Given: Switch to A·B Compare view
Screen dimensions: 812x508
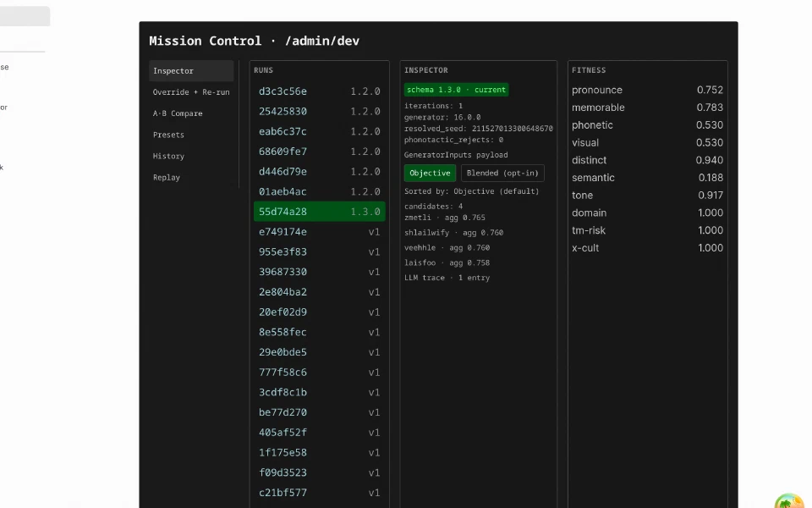Looking at the screenshot, I should (x=191, y=113).
